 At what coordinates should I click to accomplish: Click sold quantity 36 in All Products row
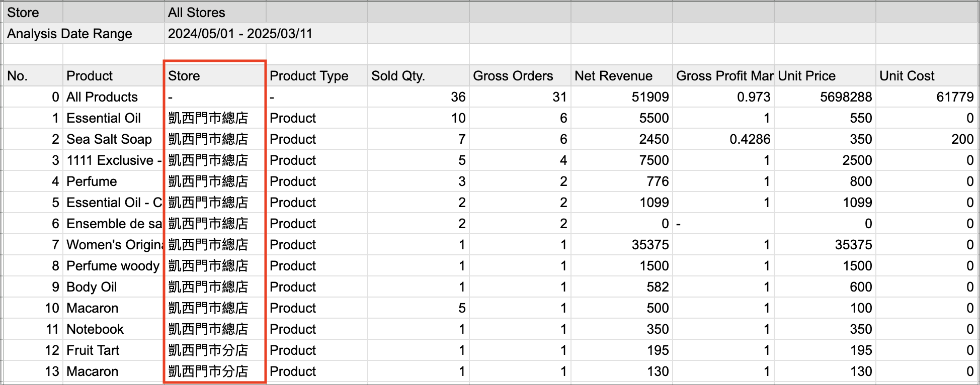pos(419,97)
